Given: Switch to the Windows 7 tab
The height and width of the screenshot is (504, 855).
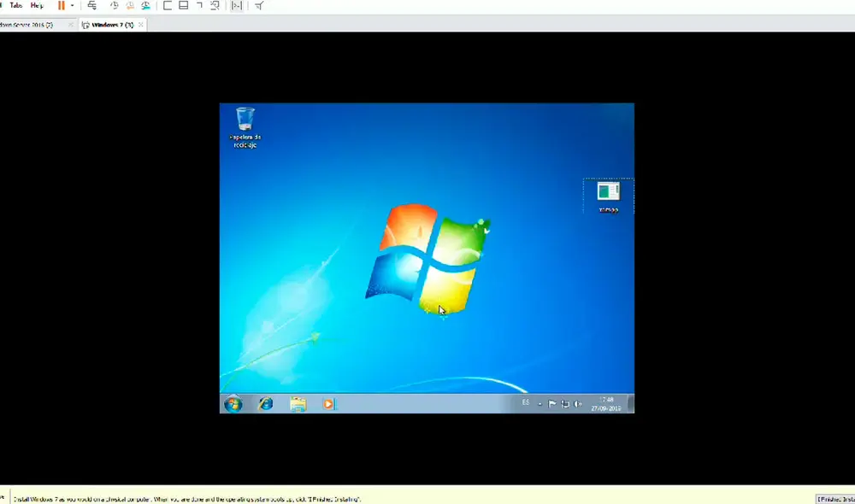Looking at the screenshot, I should pos(111,25).
